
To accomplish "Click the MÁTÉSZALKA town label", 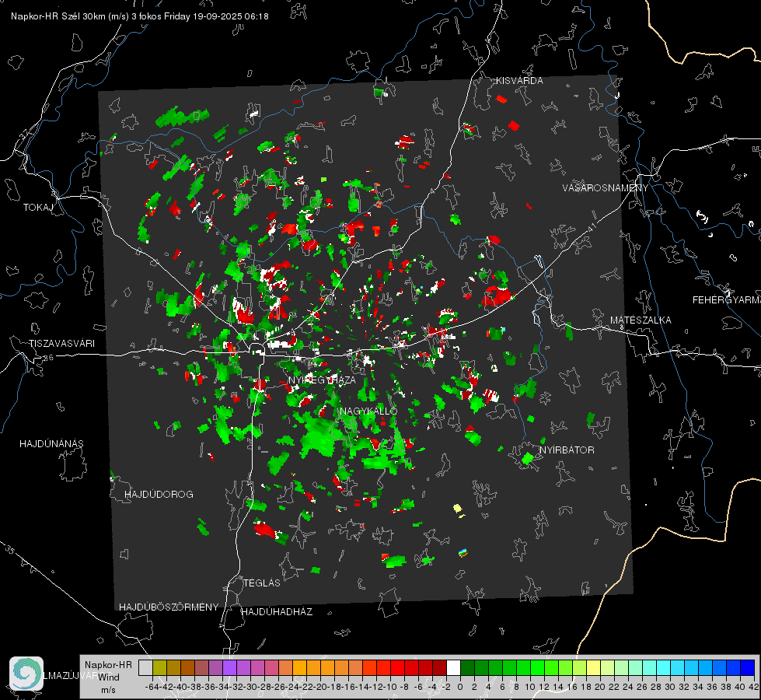I will [641, 320].
